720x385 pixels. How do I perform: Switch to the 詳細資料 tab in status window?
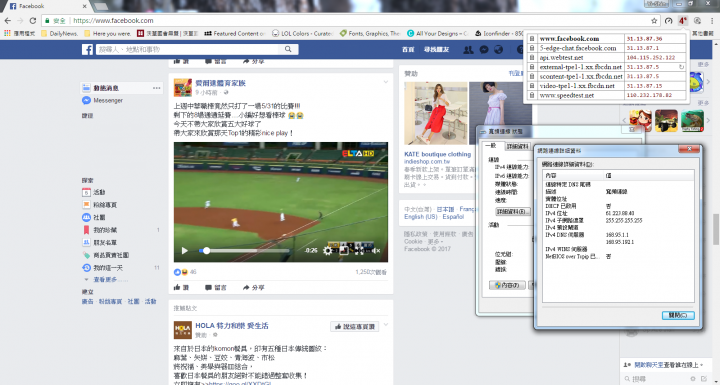518,147
